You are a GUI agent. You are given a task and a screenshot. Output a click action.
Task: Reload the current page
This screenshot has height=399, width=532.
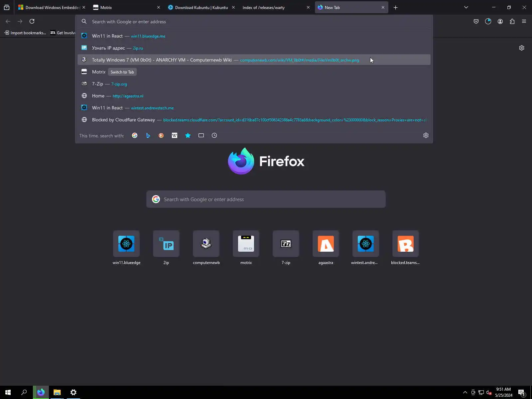(x=32, y=21)
